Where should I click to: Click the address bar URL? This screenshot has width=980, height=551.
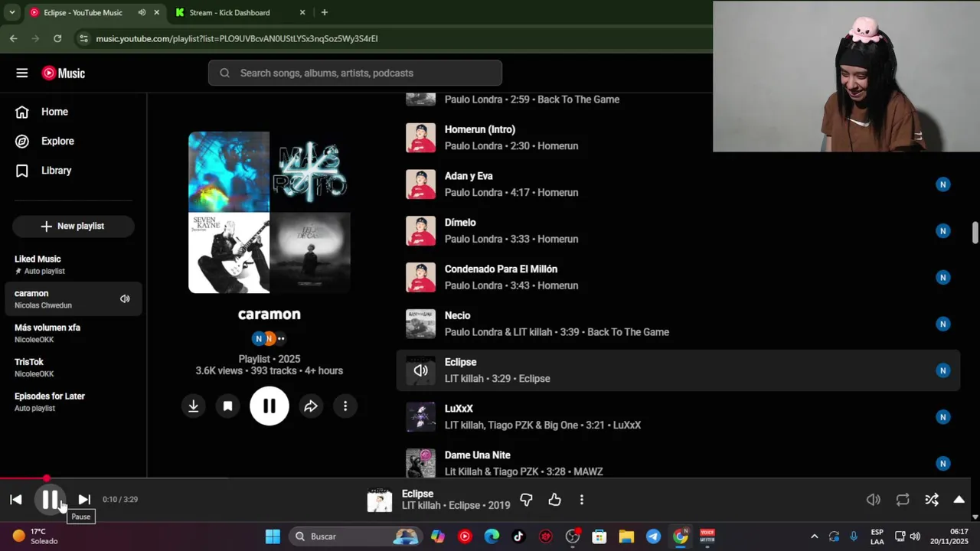pos(237,38)
